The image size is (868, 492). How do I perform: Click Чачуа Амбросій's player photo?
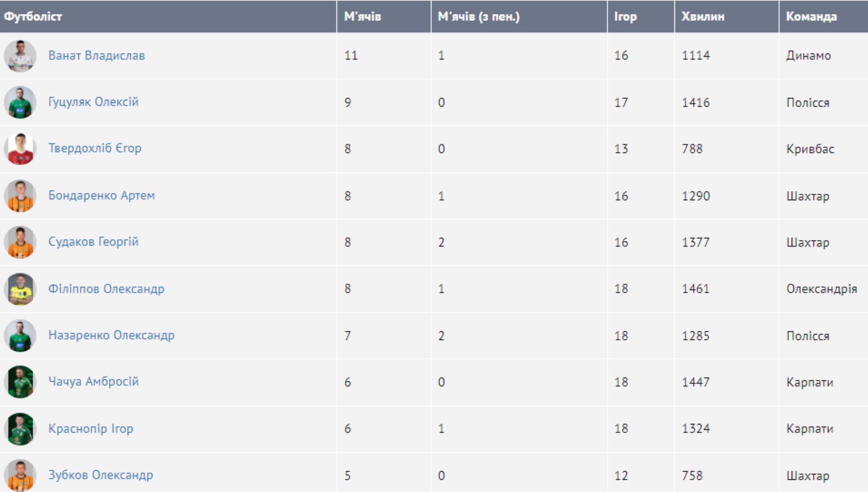pyautogui.click(x=20, y=382)
